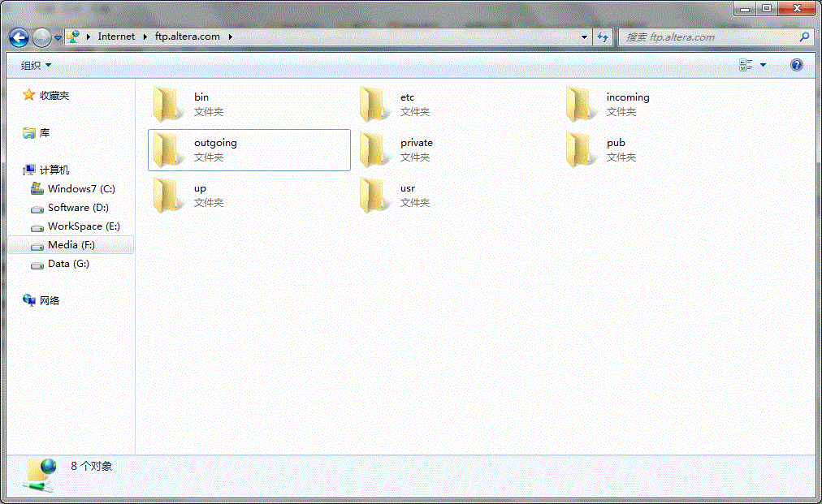Viewport: 822px width, 504px height.
Task: Click the Data (G:) drive icon
Action: click(x=37, y=265)
